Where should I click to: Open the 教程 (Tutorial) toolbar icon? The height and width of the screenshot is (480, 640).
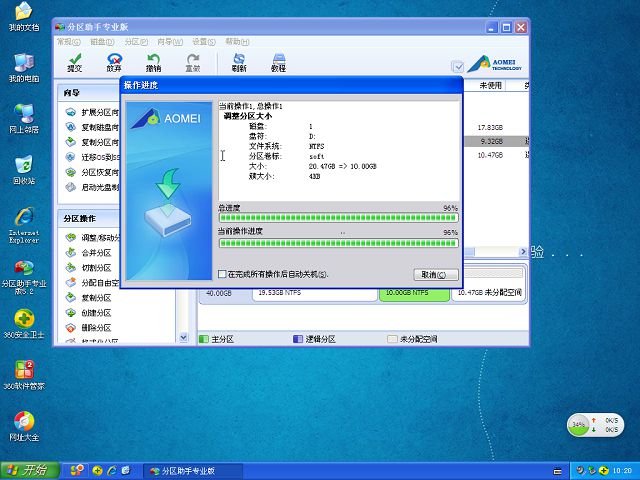[278, 63]
